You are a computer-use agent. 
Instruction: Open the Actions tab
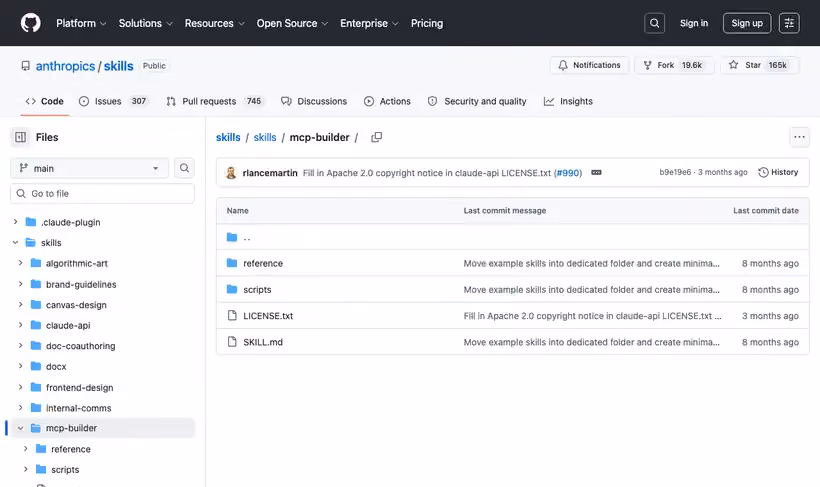pyautogui.click(x=388, y=101)
